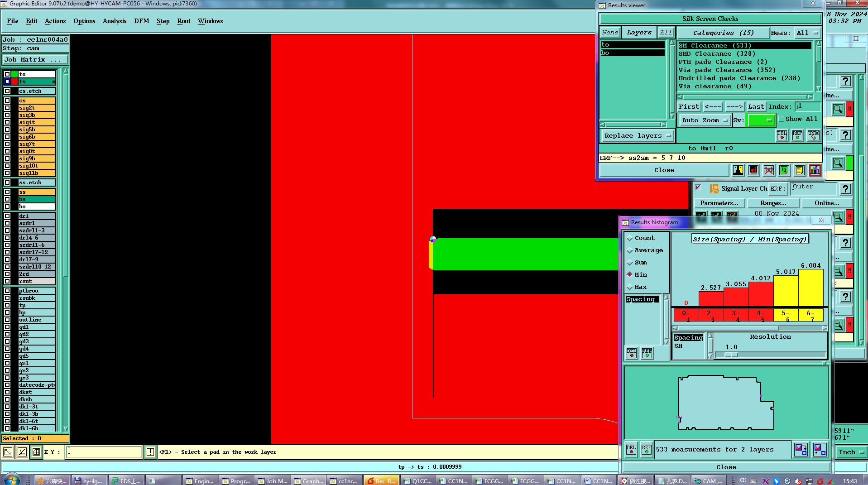Click the X Y coordinate input field

104,452
